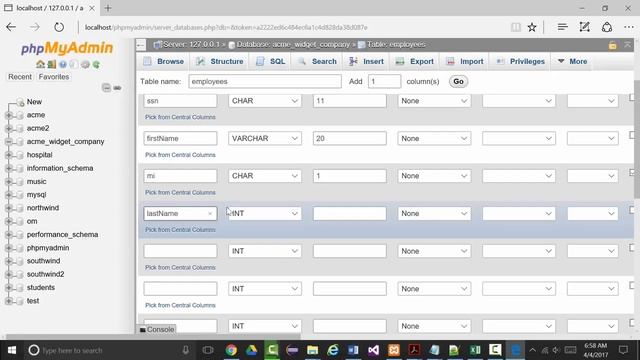Tick checkbox at end of second empty row

[632, 285]
